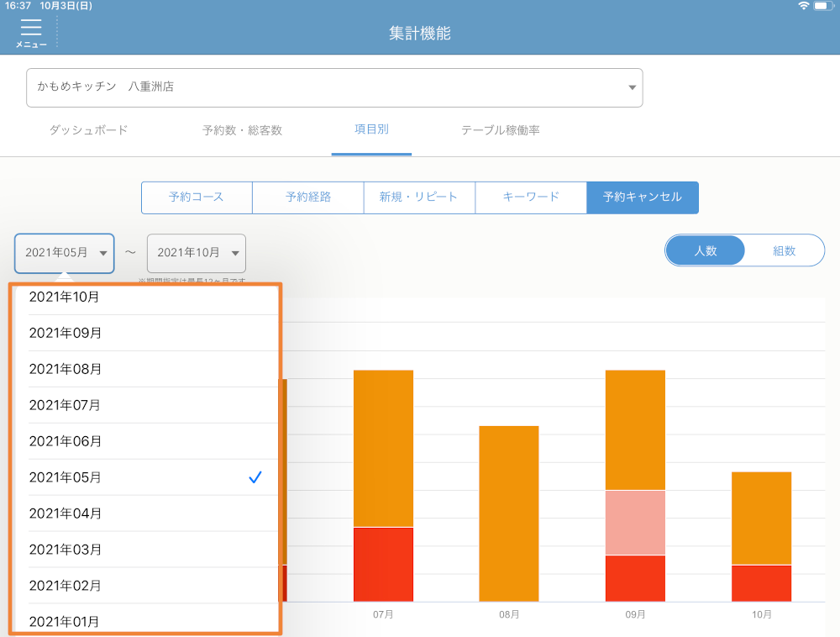Open the 2021年10月 end month dropdown
The height and width of the screenshot is (637, 840).
coord(197,253)
